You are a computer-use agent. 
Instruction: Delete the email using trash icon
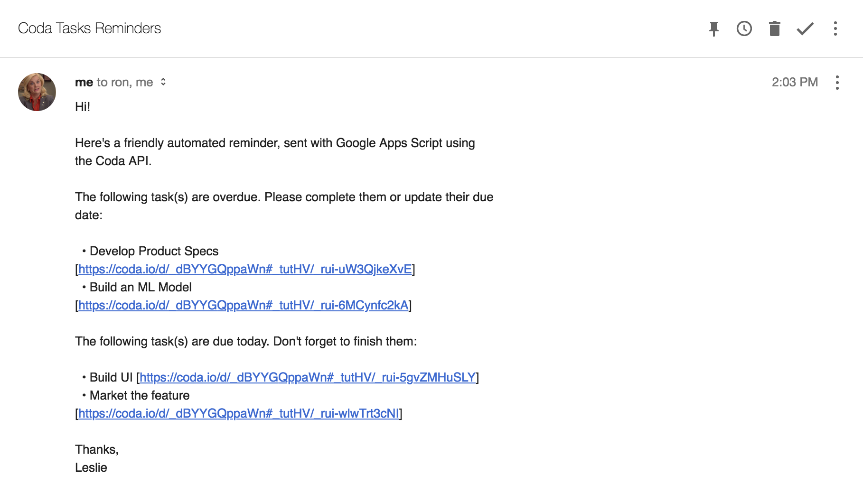pyautogui.click(x=774, y=29)
